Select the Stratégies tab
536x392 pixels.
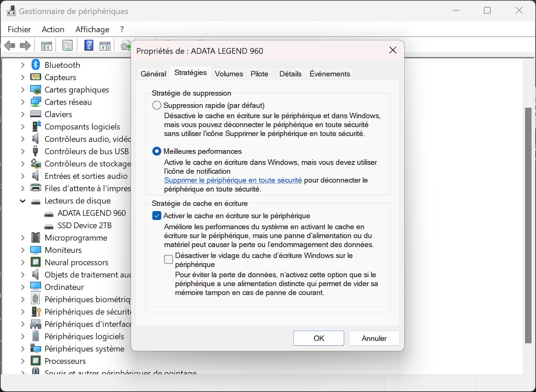click(x=190, y=73)
